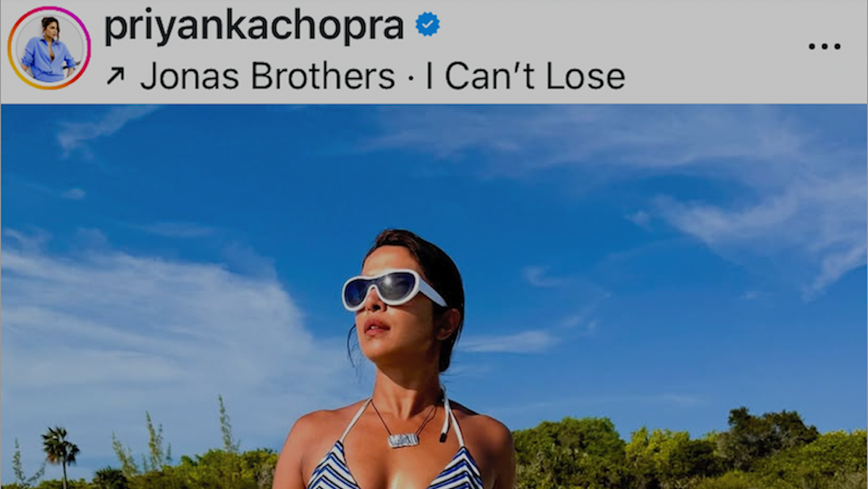The height and width of the screenshot is (489, 868).
Task: Tap the white sunglasses in photo
Action: (392, 289)
